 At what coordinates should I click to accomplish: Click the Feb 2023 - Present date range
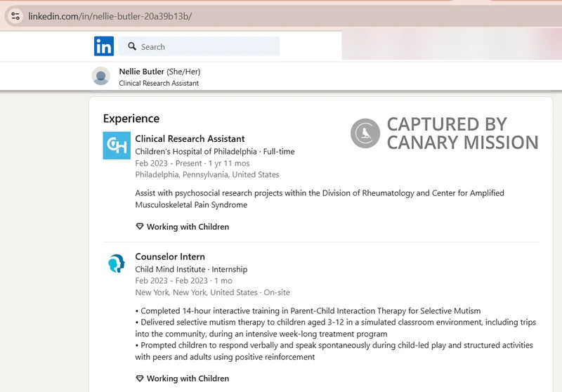click(x=169, y=164)
